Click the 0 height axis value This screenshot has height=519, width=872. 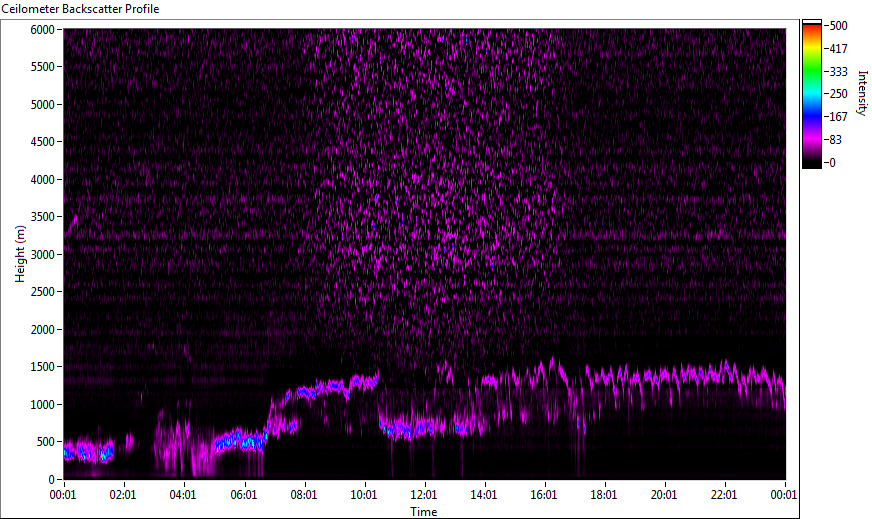click(52, 480)
